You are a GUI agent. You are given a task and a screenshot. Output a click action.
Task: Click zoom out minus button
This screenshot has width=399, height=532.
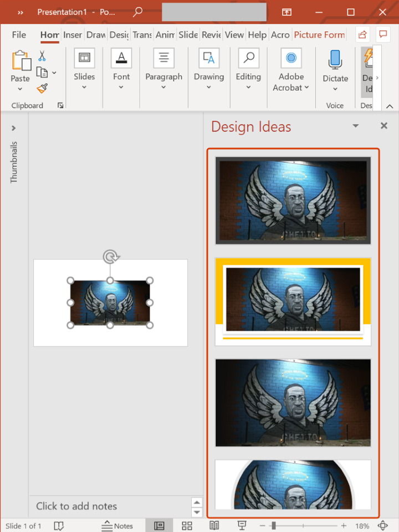click(262, 526)
